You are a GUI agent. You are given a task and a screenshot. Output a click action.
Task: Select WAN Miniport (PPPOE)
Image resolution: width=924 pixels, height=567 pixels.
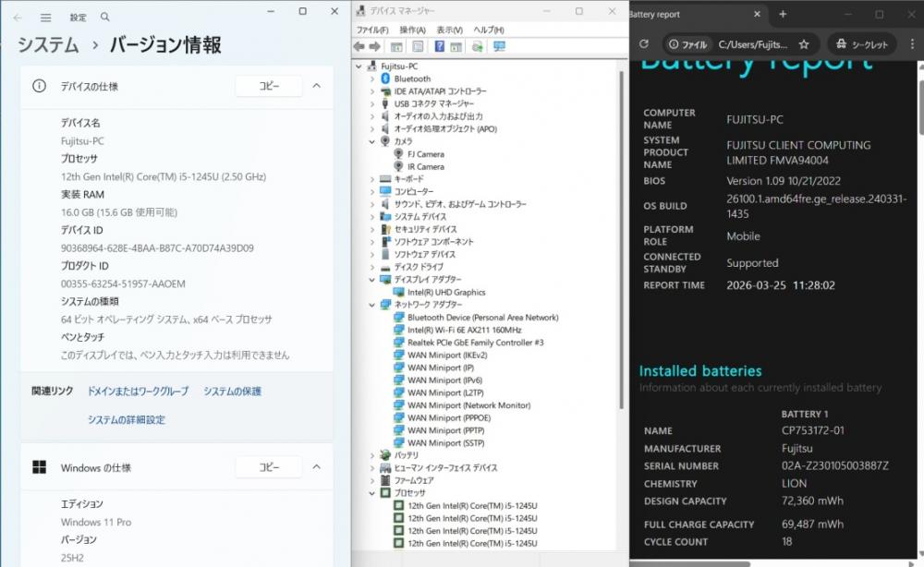(448, 418)
